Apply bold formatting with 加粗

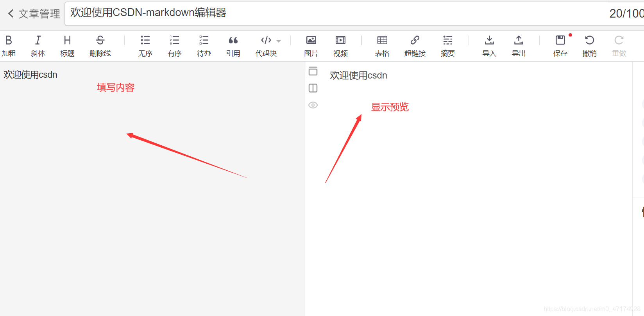tap(9, 46)
